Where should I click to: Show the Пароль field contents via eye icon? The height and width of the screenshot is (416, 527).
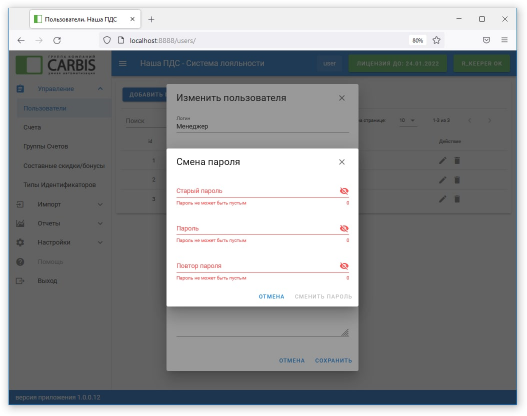coord(344,228)
